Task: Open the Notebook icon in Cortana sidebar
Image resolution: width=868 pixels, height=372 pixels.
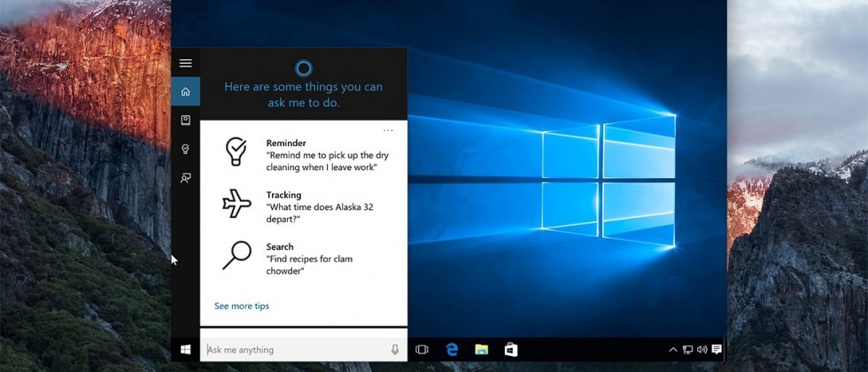Action: [x=185, y=120]
